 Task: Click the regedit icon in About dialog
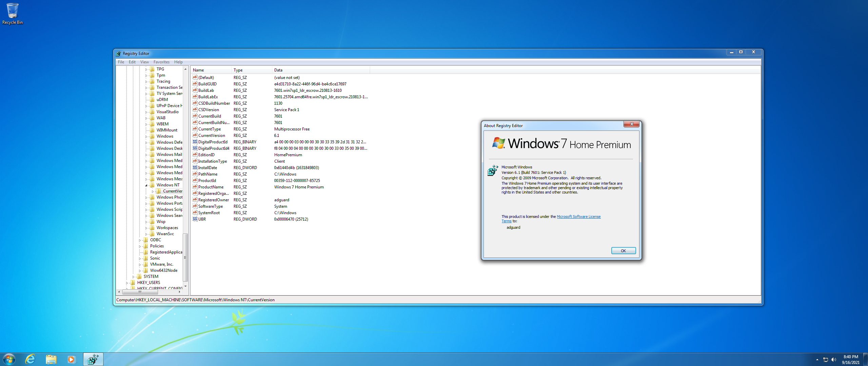[x=493, y=170]
